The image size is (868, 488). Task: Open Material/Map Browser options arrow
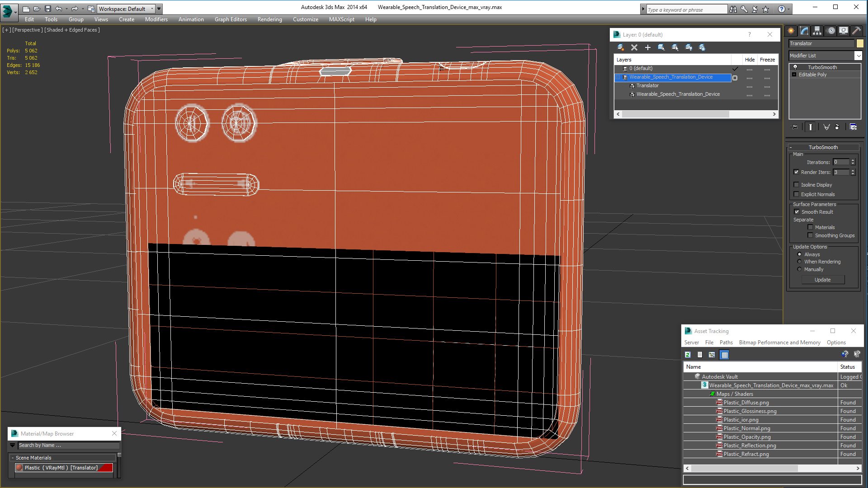tap(13, 446)
